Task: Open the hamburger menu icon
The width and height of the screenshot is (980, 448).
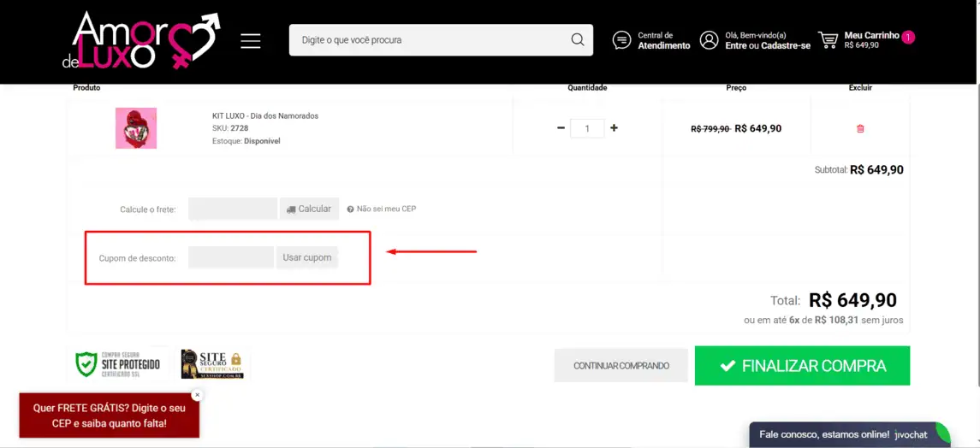Action: click(251, 40)
